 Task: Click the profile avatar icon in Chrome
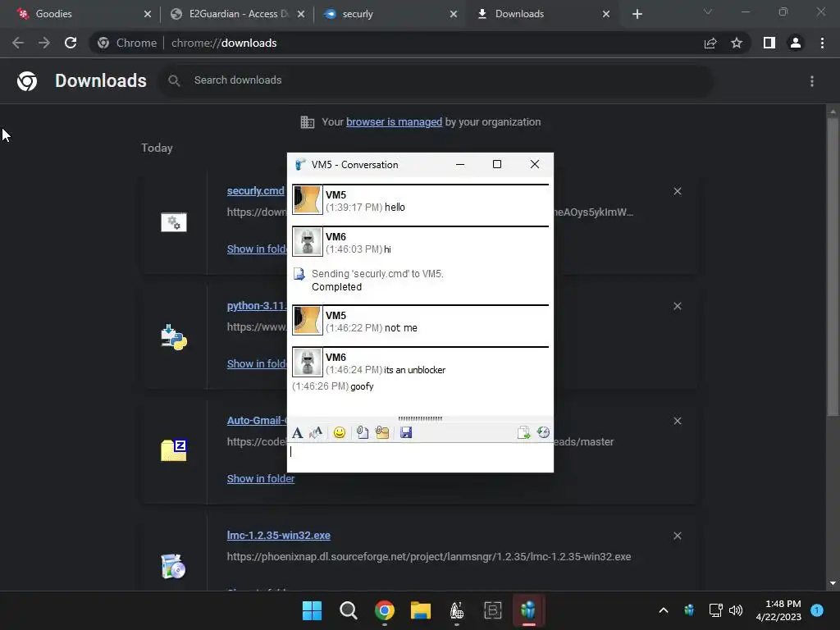[796, 43]
